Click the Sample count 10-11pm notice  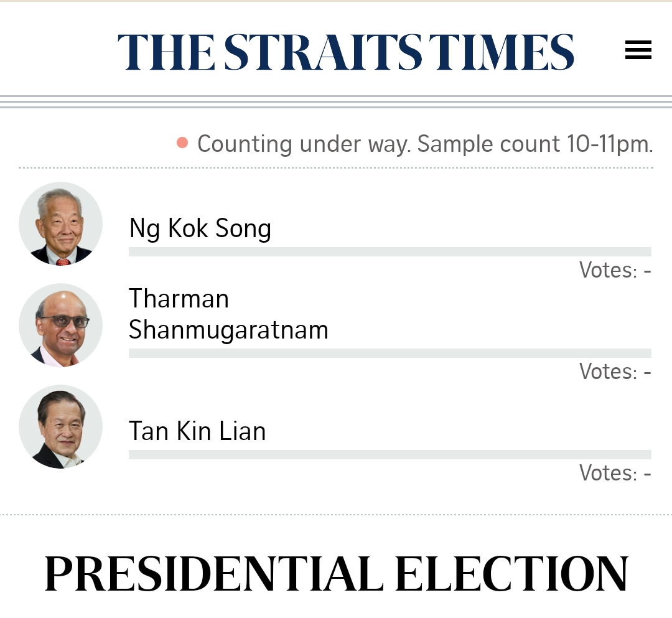535,144
